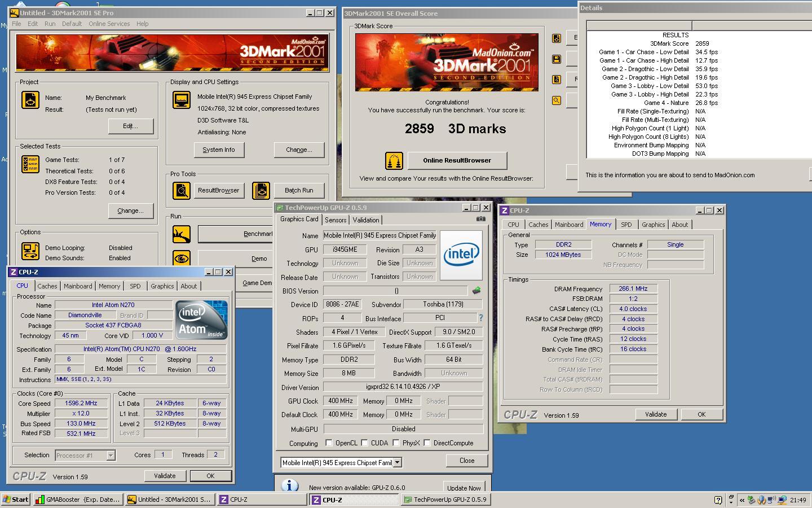Viewport: 812px width, 508px height.
Task: Click the document magnifier icon in score window
Action: click(x=557, y=80)
